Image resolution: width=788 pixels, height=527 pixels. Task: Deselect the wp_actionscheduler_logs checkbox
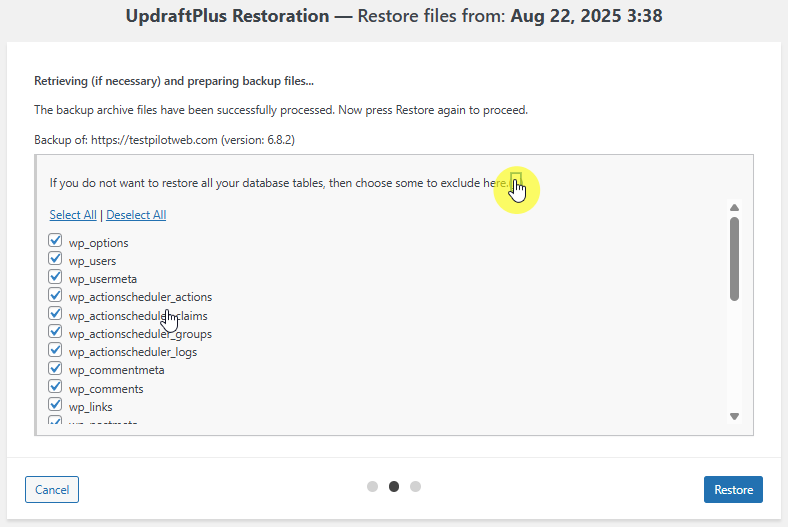[x=55, y=351]
